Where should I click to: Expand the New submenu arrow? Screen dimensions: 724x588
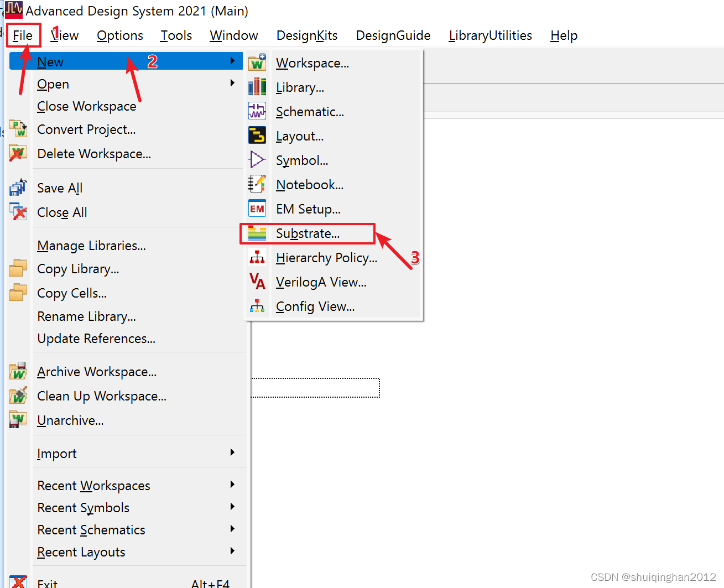232,61
